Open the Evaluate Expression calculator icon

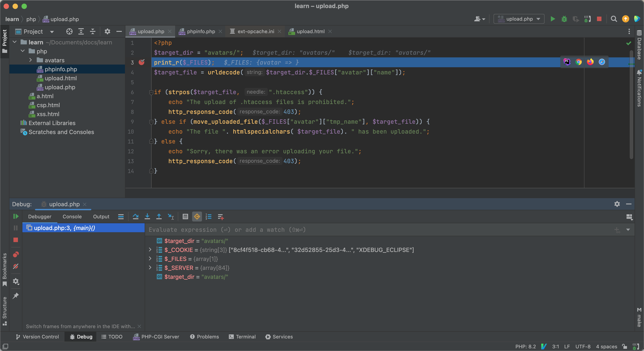tap(185, 216)
